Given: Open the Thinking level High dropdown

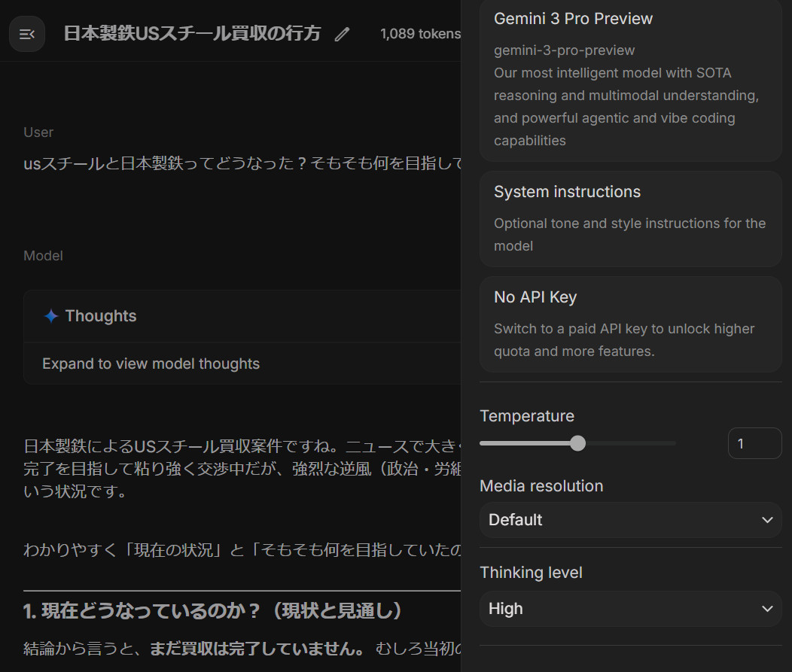Looking at the screenshot, I should [629, 609].
